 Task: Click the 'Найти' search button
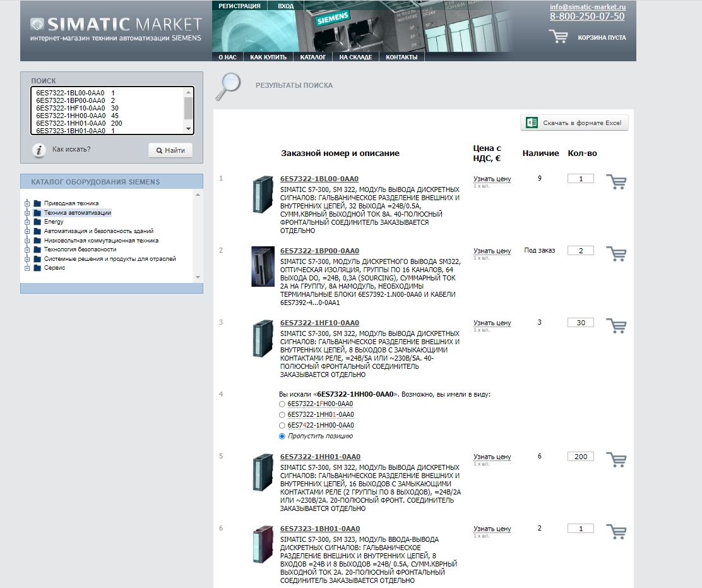(x=170, y=150)
